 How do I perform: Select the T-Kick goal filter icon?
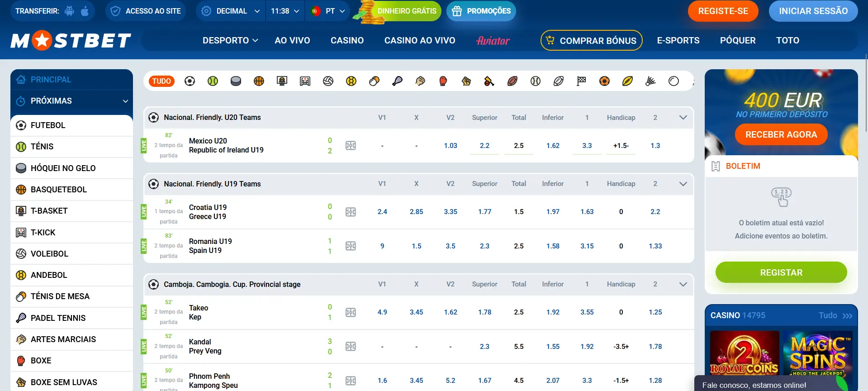coord(305,81)
